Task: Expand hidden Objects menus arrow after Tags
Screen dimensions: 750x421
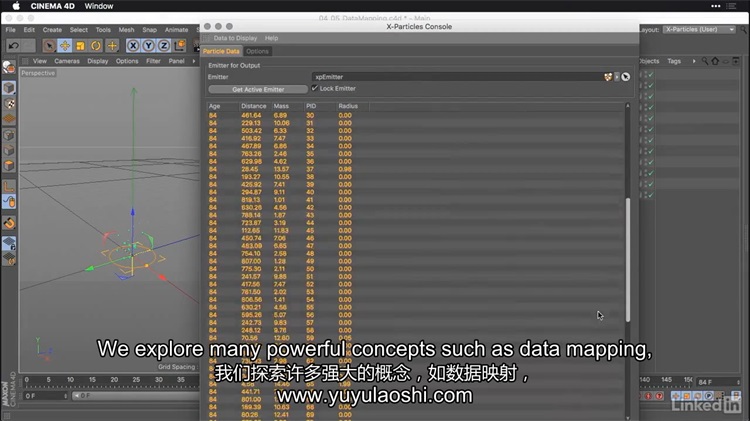Action: click(x=694, y=61)
